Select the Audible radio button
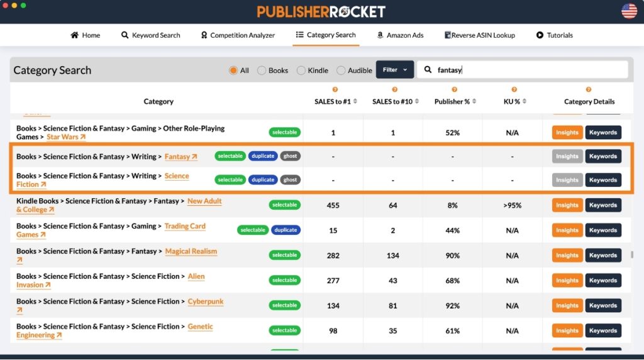This screenshot has width=644, height=360. 341,70
